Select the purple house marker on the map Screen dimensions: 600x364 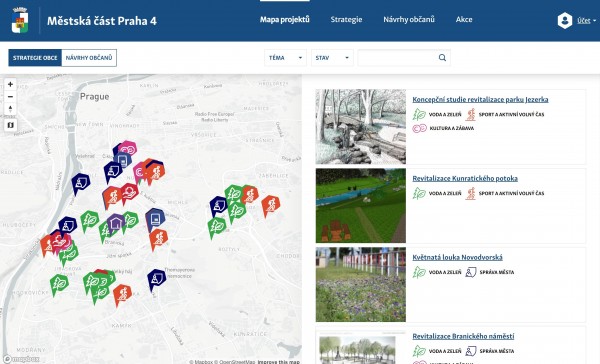click(x=115, y=223)
